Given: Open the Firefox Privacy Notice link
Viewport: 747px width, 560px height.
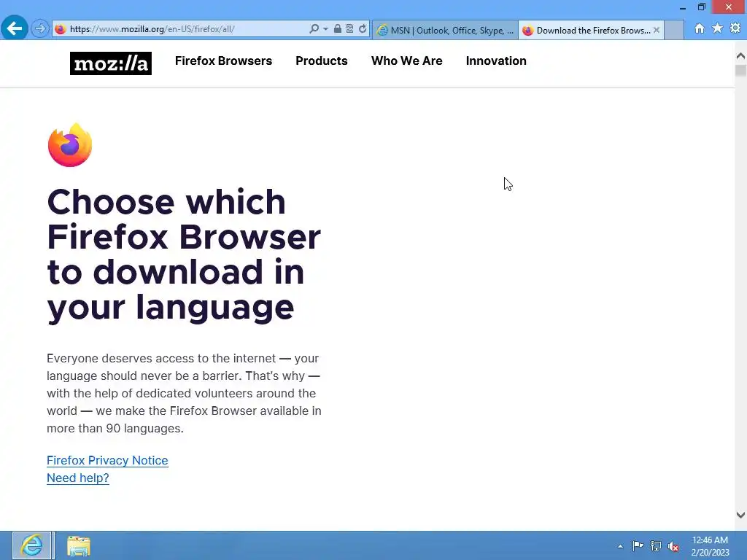Looking at the screenshot, I should 107,461.
